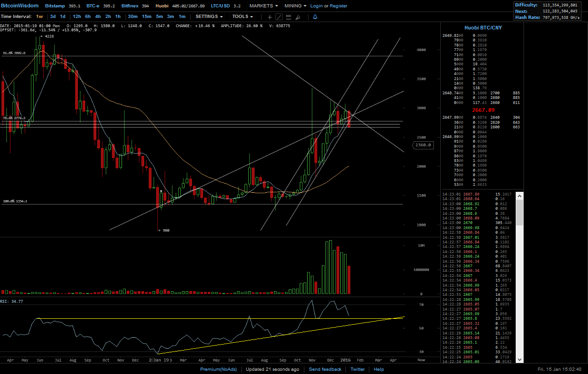Viewport: 588px width, 374px height.
Task: Click the trades list scrollbar up arrow
Action: [x=520, y=196]
